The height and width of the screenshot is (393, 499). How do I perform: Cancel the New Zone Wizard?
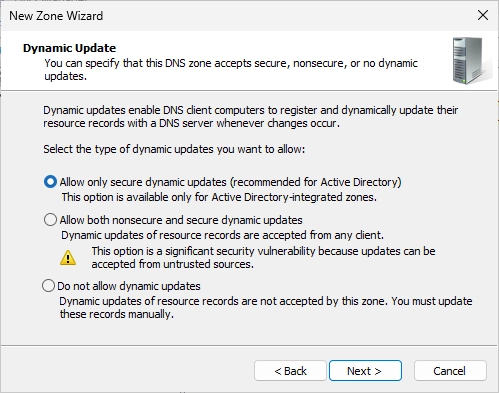pyautogui.click(x=450, y=371)
